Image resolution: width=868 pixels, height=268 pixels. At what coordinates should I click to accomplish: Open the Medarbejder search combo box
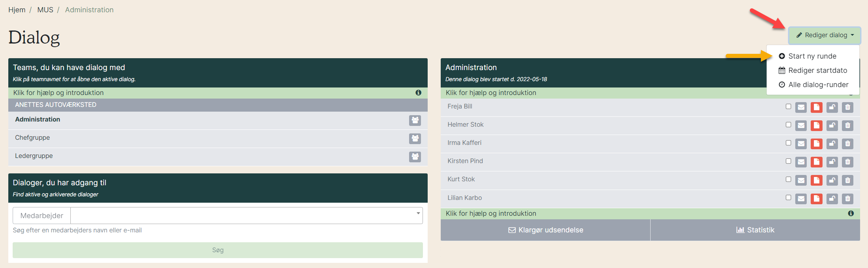[246, 216]
